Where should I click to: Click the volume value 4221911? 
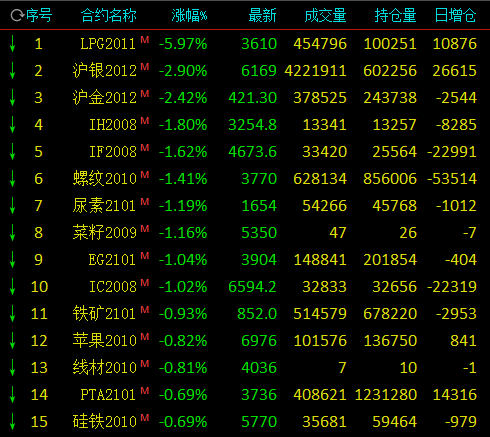click(316, 71)
